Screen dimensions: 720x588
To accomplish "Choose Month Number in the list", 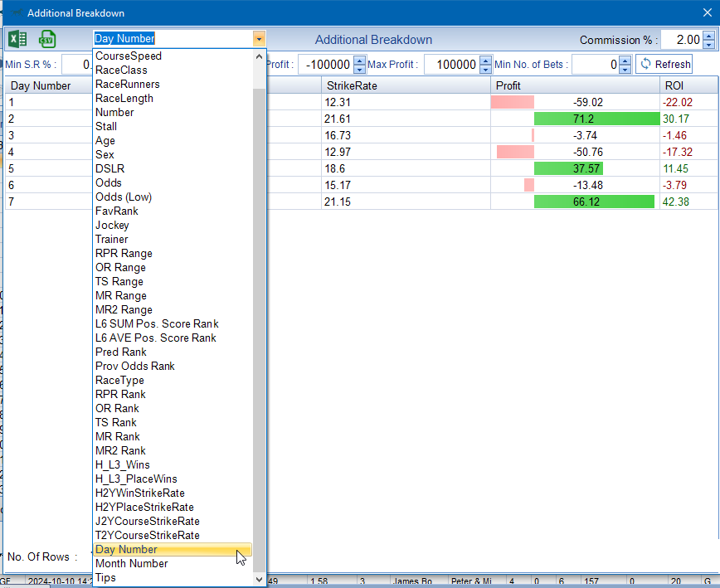I will point(131,563).
